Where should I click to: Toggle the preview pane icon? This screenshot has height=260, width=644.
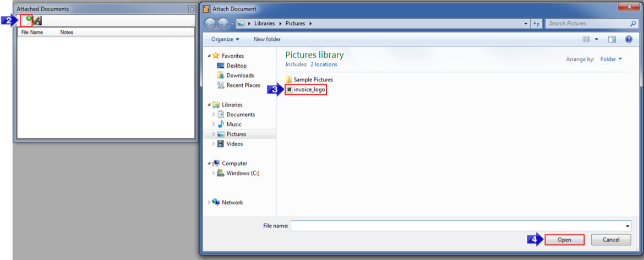pyautogui.click(x=613, y=39)
